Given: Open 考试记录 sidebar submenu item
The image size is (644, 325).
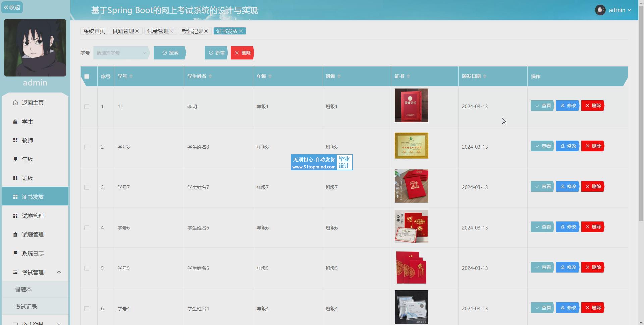Looking at the screenshot, I should click(x=35, y=306).
